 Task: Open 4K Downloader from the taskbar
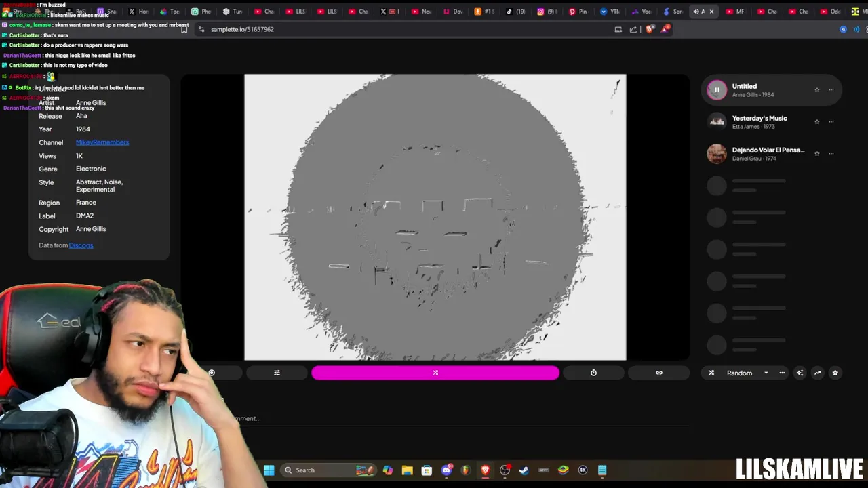coord(583,470)
